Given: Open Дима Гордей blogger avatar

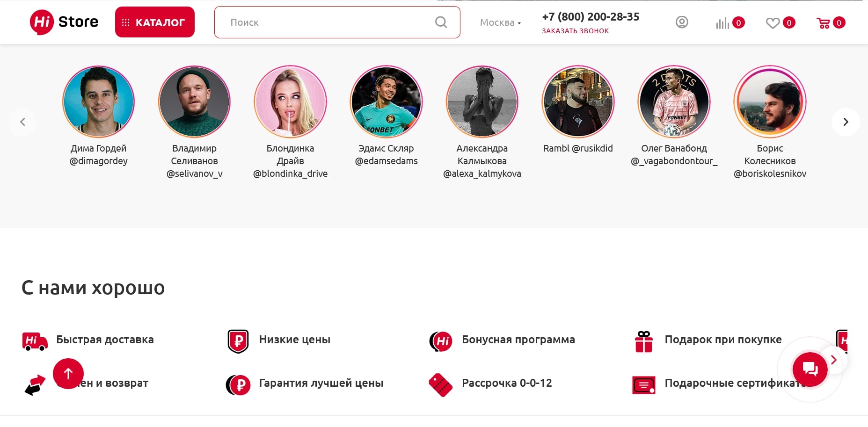Looking at the screenshot, I should coord(98,101).
